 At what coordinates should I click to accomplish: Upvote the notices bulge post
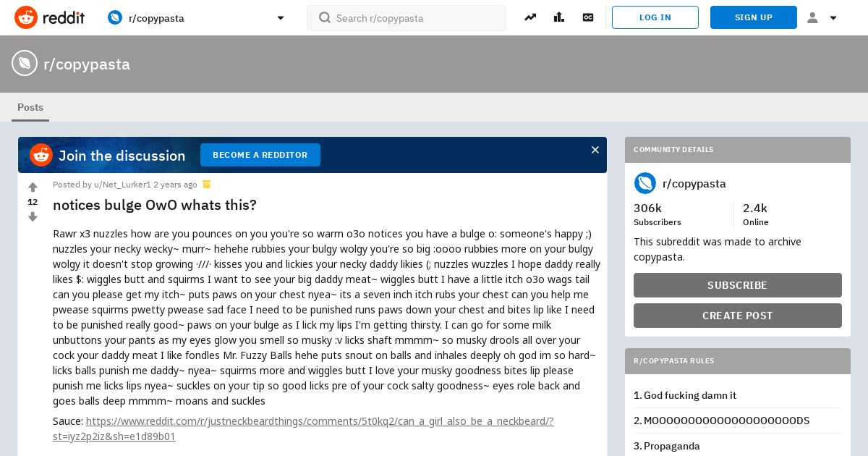[33, 187]
